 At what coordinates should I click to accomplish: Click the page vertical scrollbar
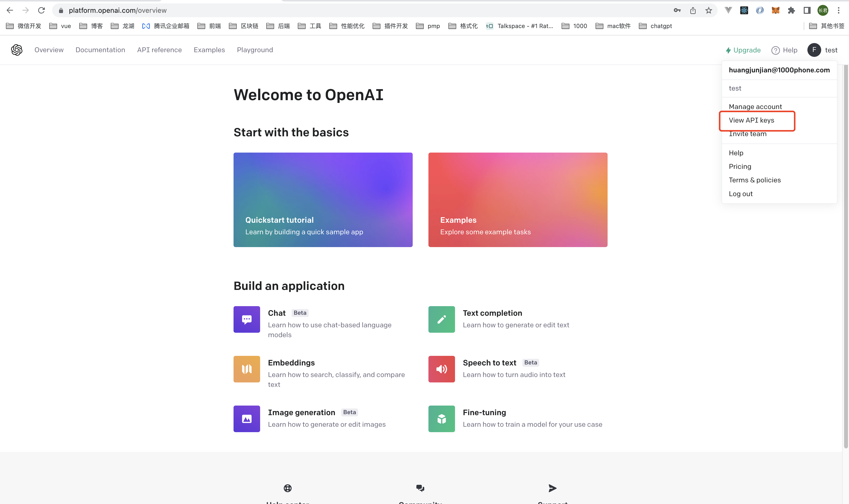pyautogui.click(x=846, y=256)
